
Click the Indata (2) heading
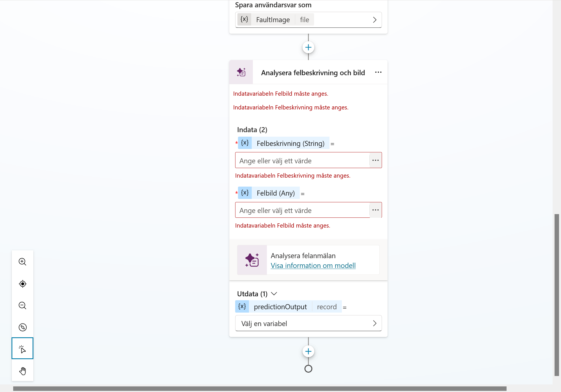(252, 130)
